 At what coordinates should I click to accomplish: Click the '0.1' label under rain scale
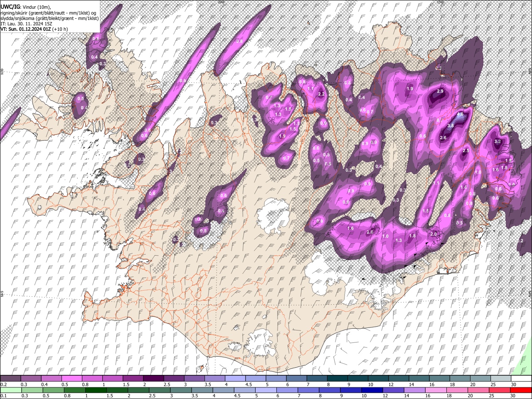pos(3,396)
